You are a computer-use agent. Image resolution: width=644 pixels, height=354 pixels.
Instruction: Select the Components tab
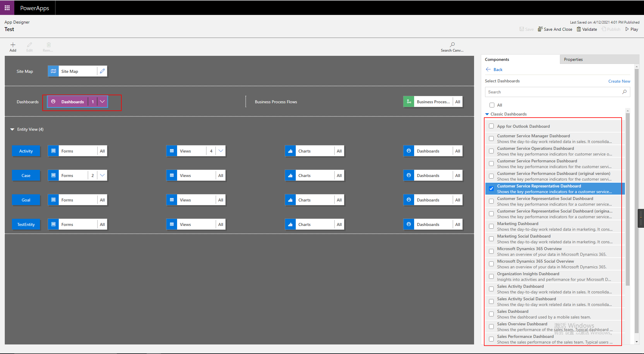pos(497,59)
